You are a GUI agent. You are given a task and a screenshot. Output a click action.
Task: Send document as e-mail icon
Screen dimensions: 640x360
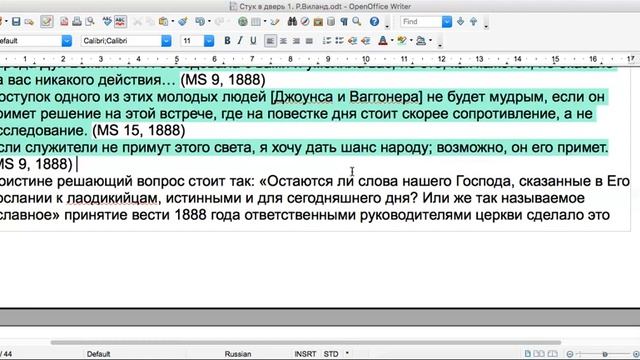pos(29,22)
